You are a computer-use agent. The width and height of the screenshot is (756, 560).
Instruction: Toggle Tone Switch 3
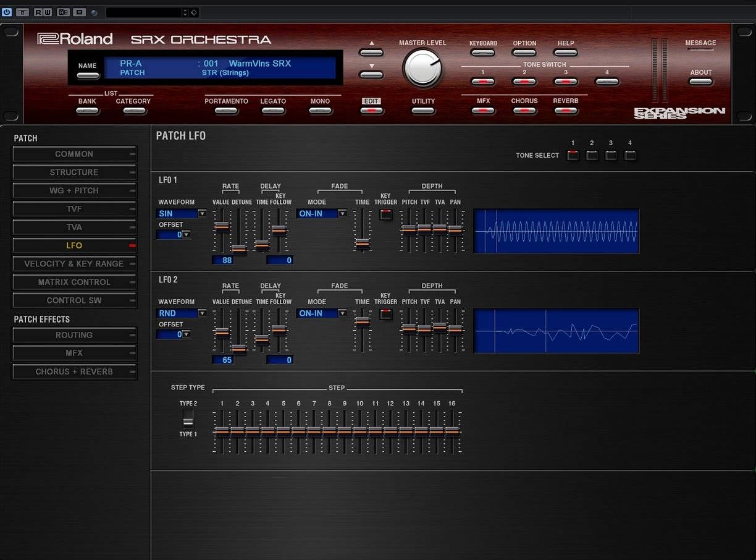[566, 82]
